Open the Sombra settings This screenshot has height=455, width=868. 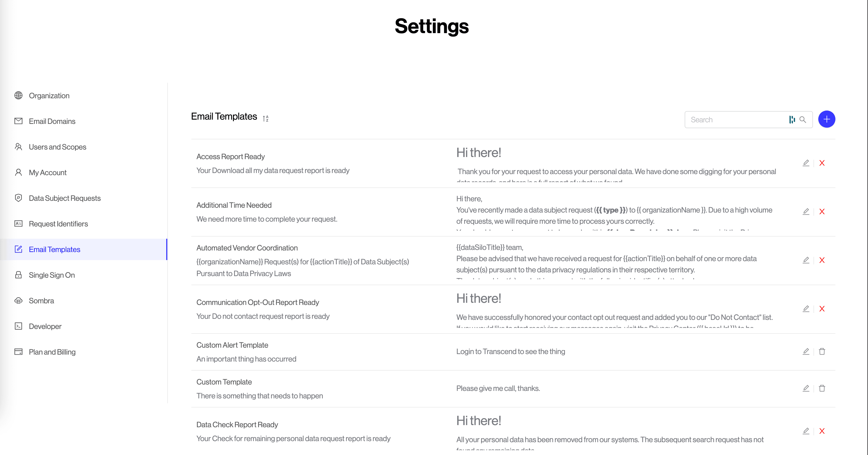[41, 301]
